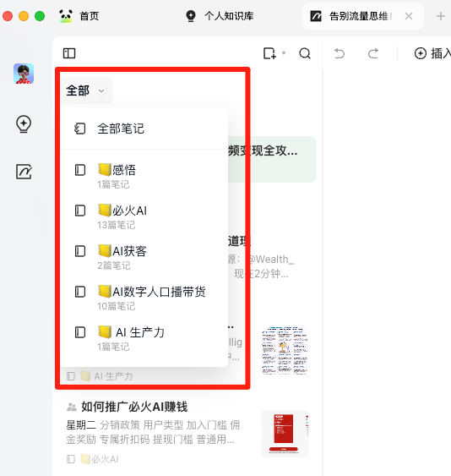Open the note search magnifier
This screenshot has height=476, width=451.
[x=305, y=53]
